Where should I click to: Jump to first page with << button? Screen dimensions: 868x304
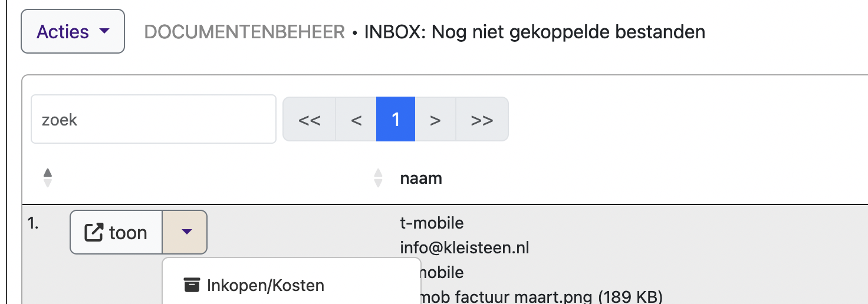(310, 120)
